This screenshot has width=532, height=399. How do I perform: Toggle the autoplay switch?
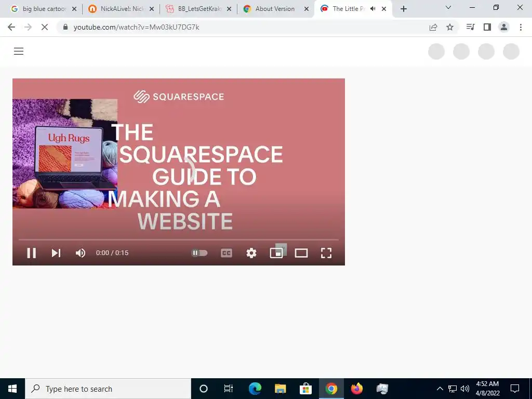point(199,253)
